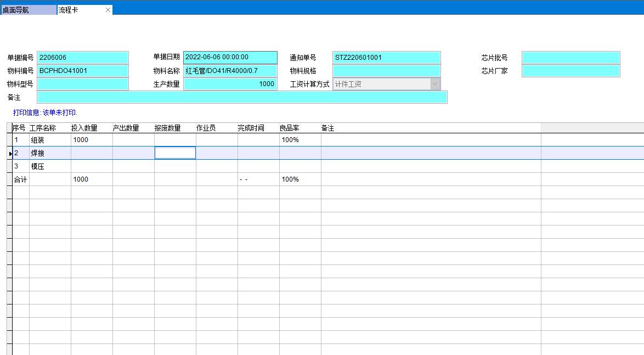Close the 流程卡 tab
This screenshot has height=355, width=644.
(x=108, y=10)
